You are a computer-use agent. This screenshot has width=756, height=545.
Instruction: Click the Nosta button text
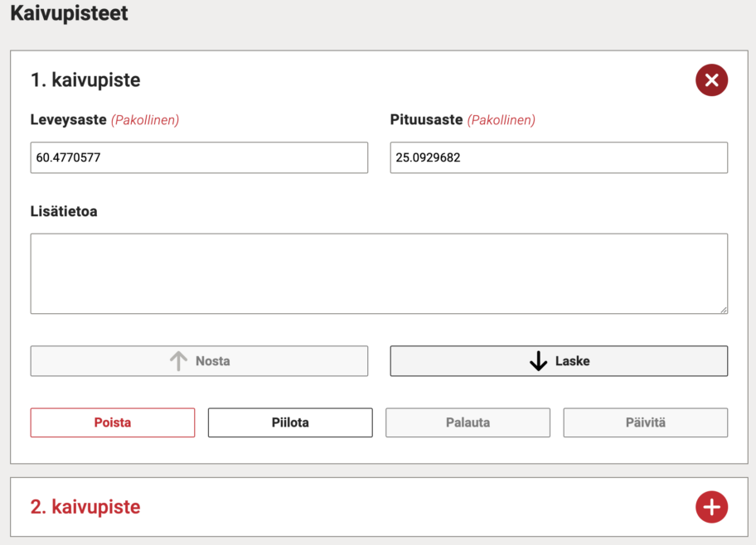tap(212, 361)
